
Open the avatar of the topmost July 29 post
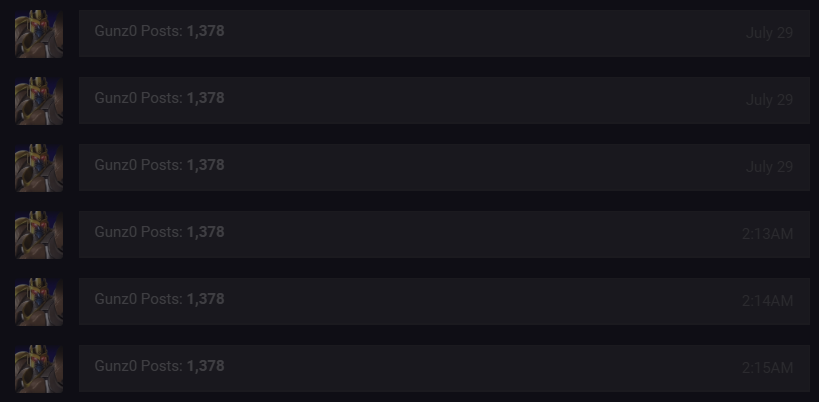tap(39, 34)
